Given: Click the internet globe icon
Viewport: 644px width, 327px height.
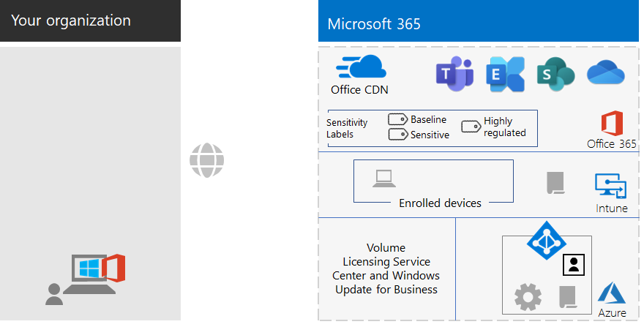Looking at the screenshot, I should coord(206,160).
